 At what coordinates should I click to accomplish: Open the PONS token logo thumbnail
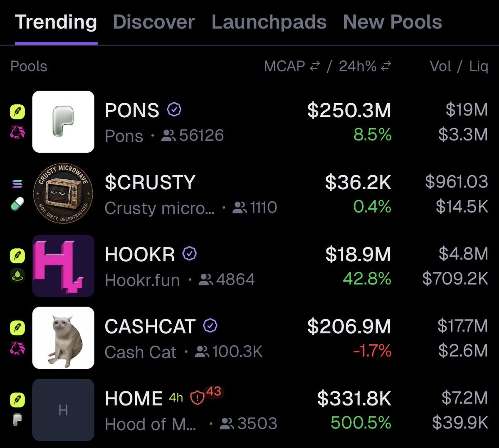[63, 121]
